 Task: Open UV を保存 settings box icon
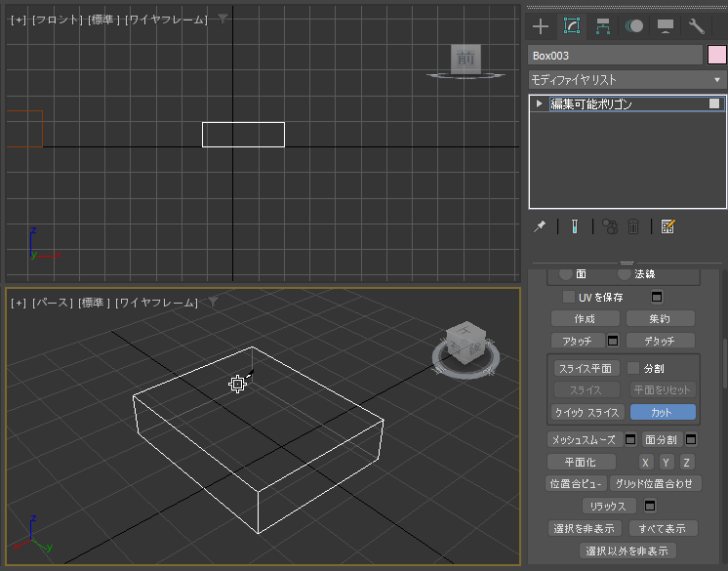pos(657,297)
